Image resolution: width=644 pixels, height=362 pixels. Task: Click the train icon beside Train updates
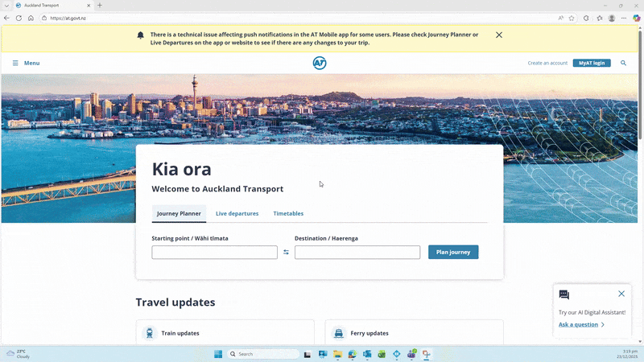coord(149,333)
